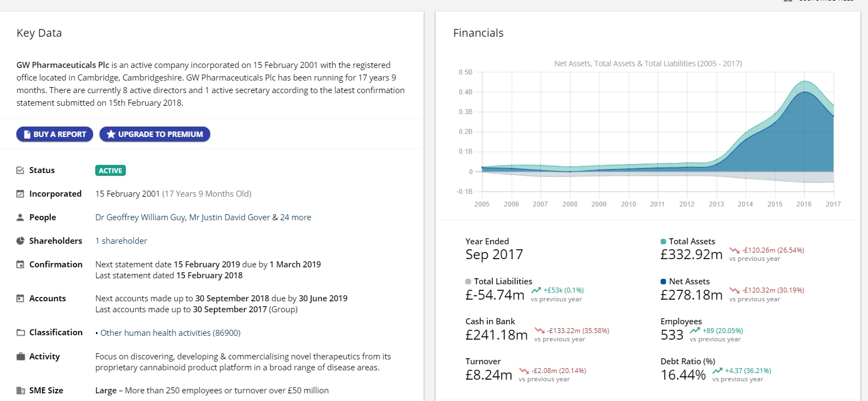
Task: Open the 1 shareholder link
Action: 121,241
